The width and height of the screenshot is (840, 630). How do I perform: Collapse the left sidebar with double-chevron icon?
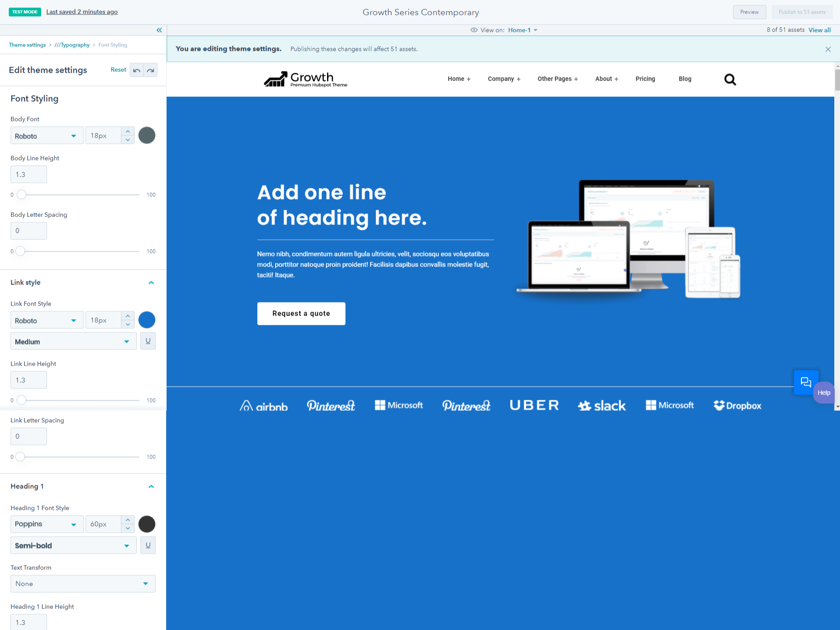(x=159, y=30)
